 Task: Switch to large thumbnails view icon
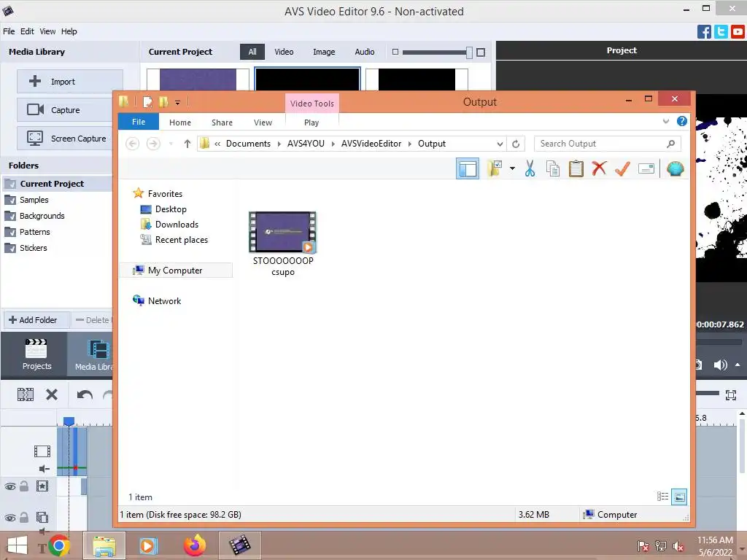[679, 497]
